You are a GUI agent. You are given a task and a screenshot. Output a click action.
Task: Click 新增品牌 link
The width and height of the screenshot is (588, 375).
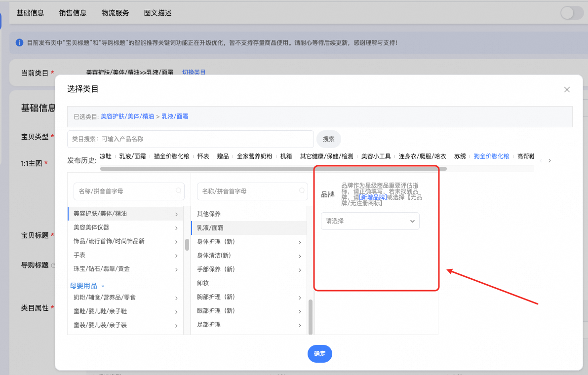point(373,197)
